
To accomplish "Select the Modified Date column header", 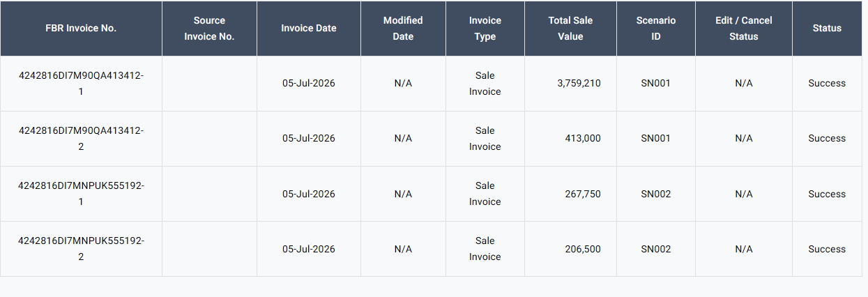I will 403,29.
